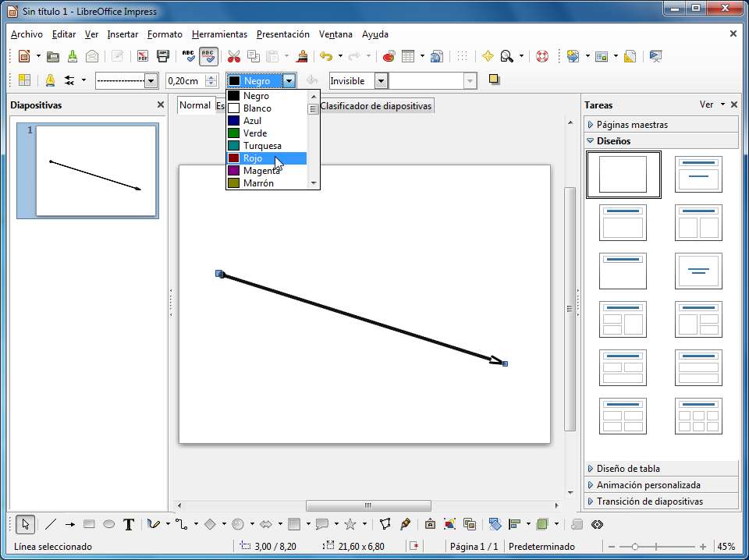Screen dimensions: 749x560
Task: Select Blanco color in list
Action: (267, 108)
